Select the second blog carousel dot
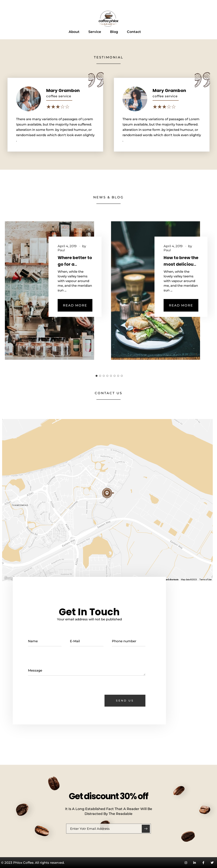Screen dimensions: 217x868 coord(100,375)
